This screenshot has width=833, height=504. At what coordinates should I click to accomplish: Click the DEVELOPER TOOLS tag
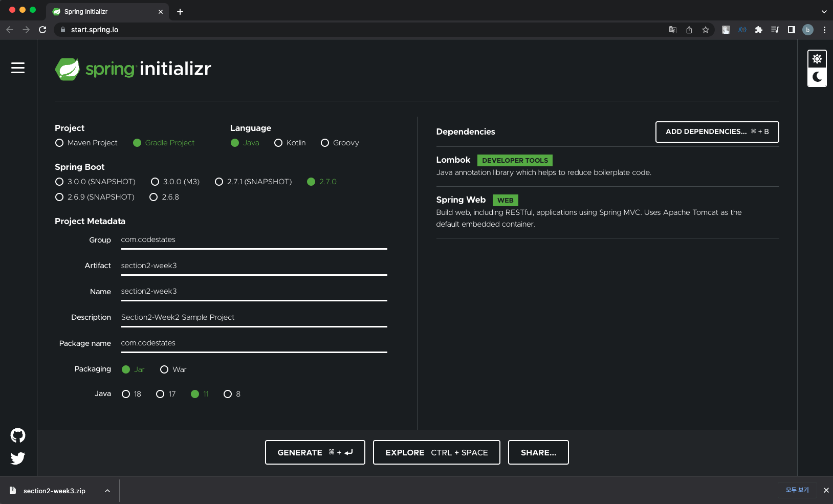pyautogui.click(x=515, y=160)
